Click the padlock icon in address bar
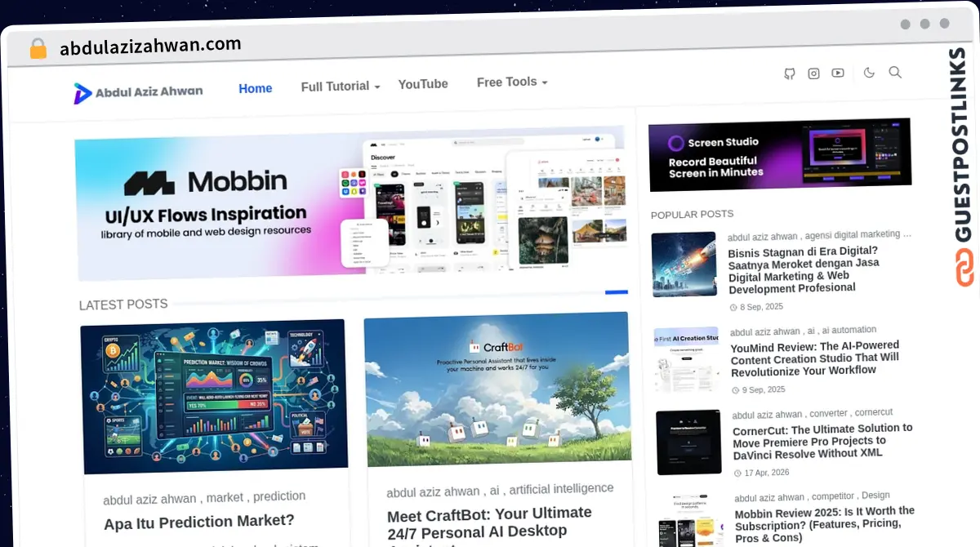Viewport: 980px width, 547px height. (38, 48)
